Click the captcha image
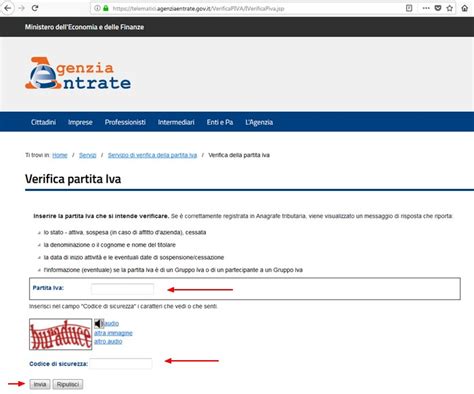The width and height of the screenshot is (474, 394). pyautogui.click(x=60, y=334)
